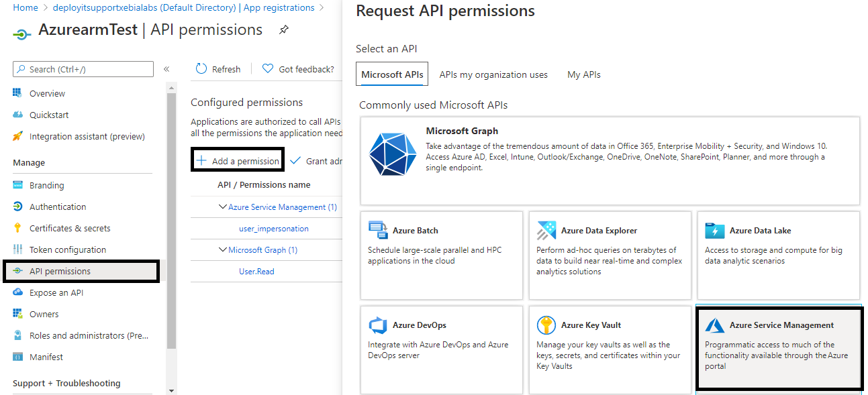Focus the Search (Ctrl+/) field

tap(83, 69)
